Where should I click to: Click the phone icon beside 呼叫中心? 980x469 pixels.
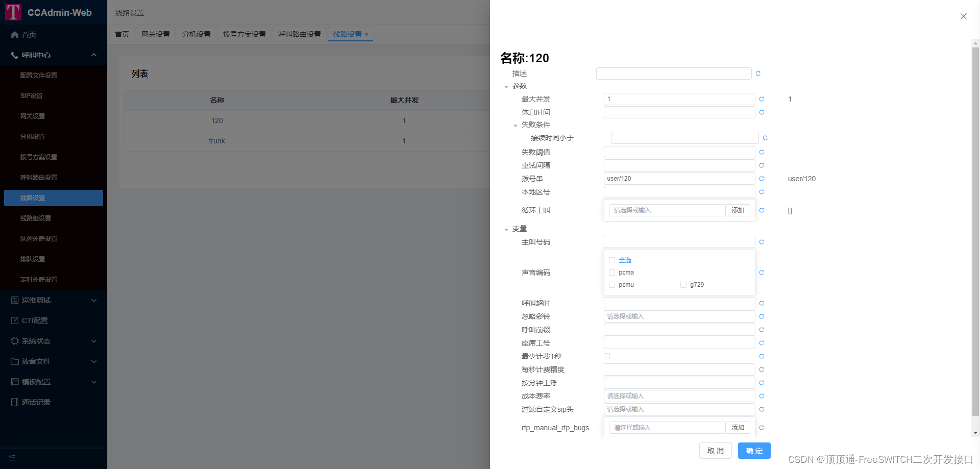point(14,55)
